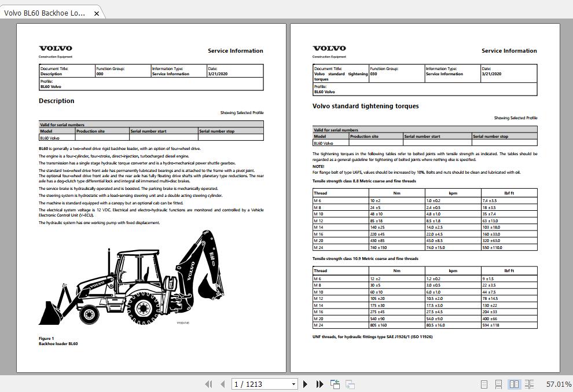Click the previous view history icon
Viewport: 573px width, 392px height.
pyautogui.click(x=335, y=384)
